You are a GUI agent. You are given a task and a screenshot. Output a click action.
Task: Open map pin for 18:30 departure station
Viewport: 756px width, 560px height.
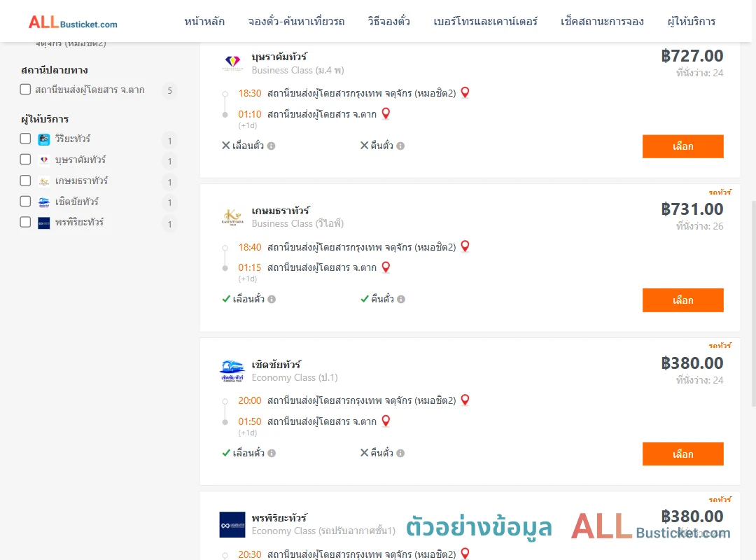pyautogui.click(x=465, y=92)
